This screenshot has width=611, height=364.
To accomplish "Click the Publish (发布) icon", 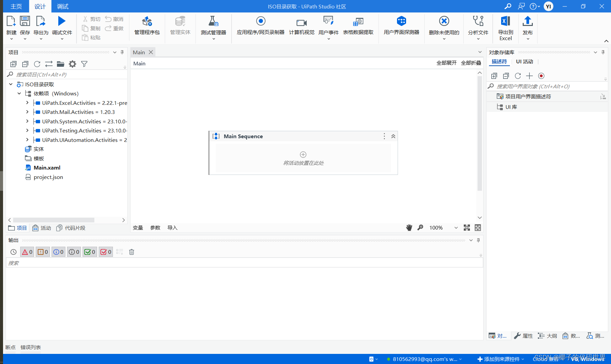I will pos(528,21).
